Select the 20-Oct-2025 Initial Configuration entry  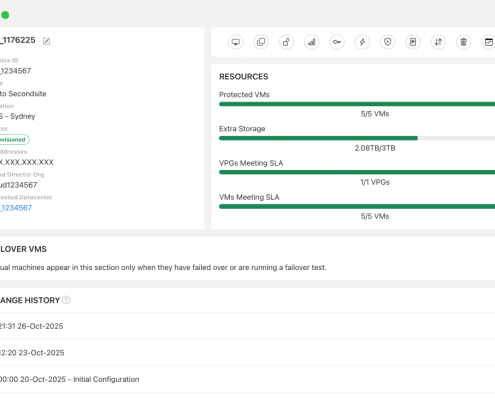click(x=247, y=379)
